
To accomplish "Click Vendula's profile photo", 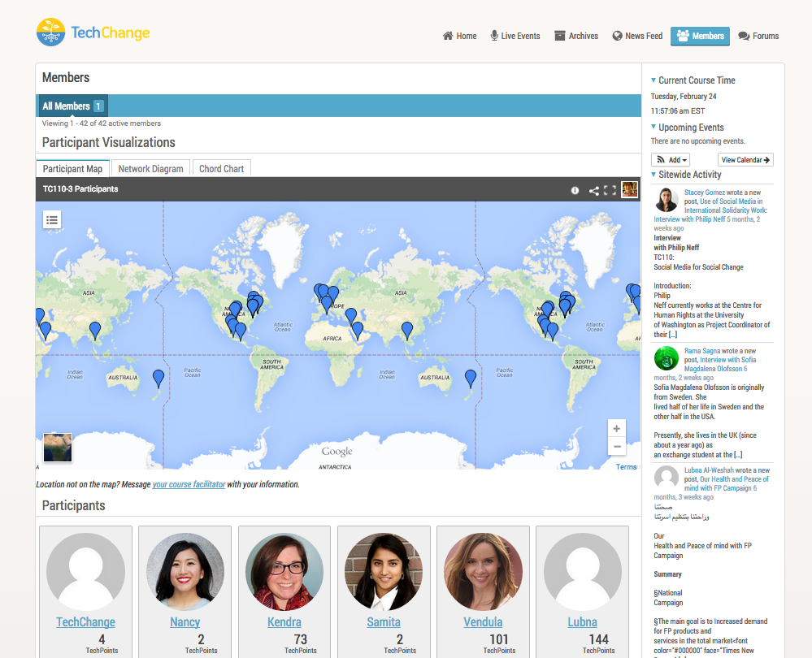I will click(483, 572).
